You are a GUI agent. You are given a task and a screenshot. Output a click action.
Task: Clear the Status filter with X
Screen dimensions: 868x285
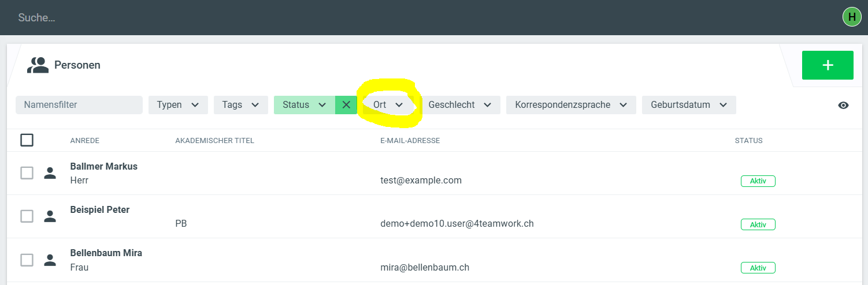[346, 105]
